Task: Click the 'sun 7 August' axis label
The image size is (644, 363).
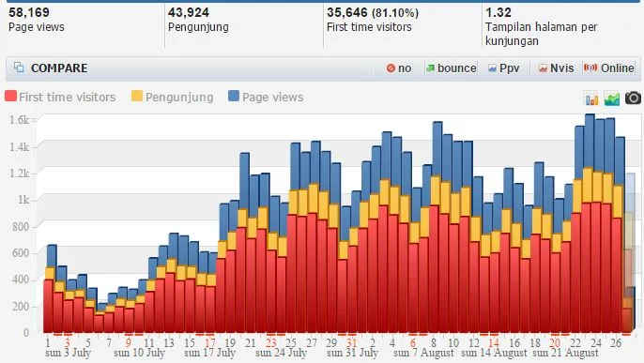Action: tap(423, 353)
